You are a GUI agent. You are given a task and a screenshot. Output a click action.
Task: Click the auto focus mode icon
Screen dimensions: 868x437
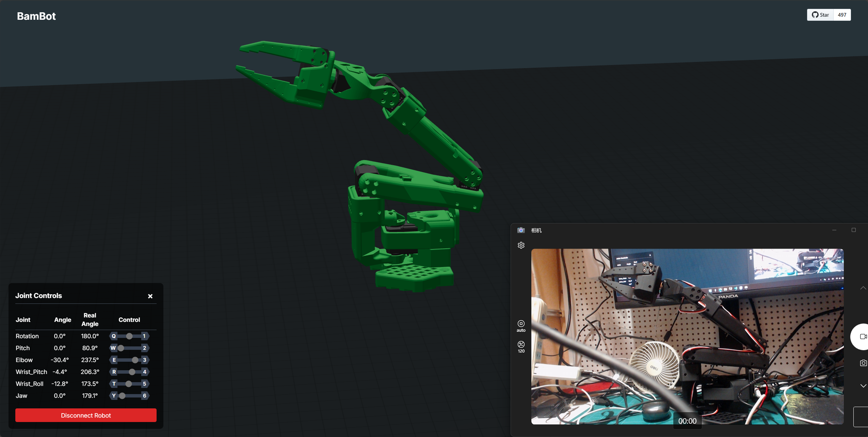point(521,324)
